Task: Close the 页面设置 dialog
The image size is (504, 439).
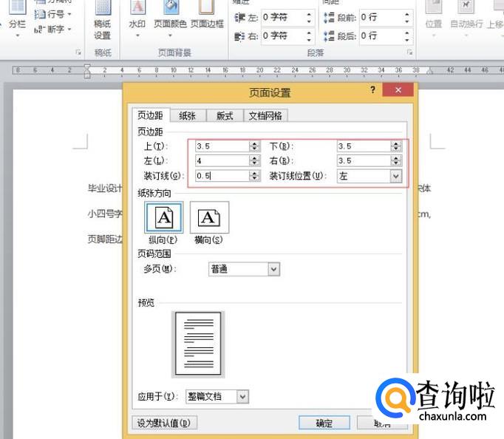Action: coord(398,90)
